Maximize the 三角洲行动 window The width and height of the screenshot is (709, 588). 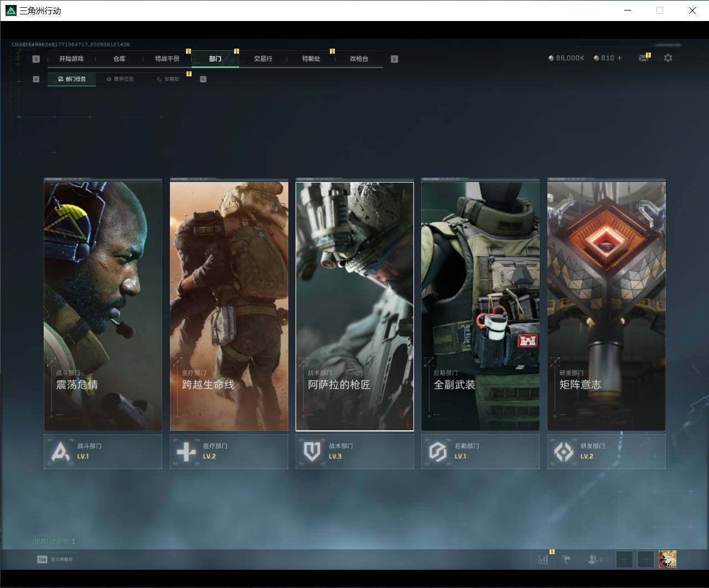coord(660,11)
